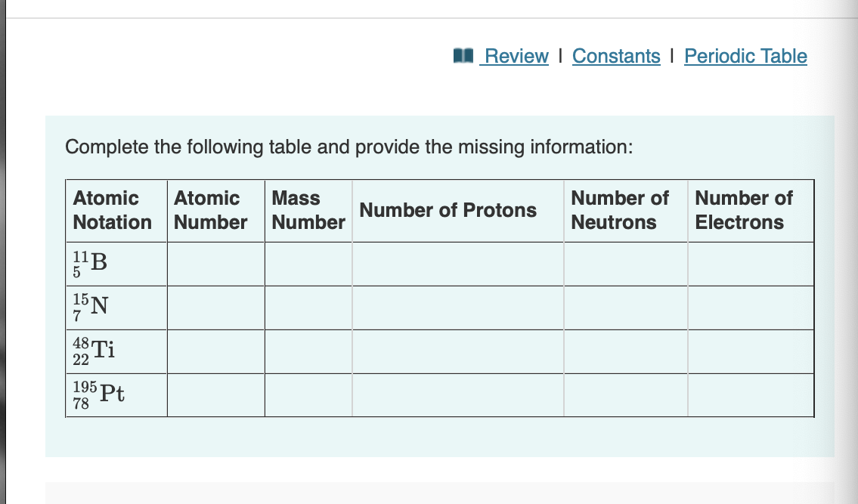Viewport: 858px width, 504px height.
Task: Select the ⁴⁸Ti atomic notation label
Action: (x=94, y=350)
